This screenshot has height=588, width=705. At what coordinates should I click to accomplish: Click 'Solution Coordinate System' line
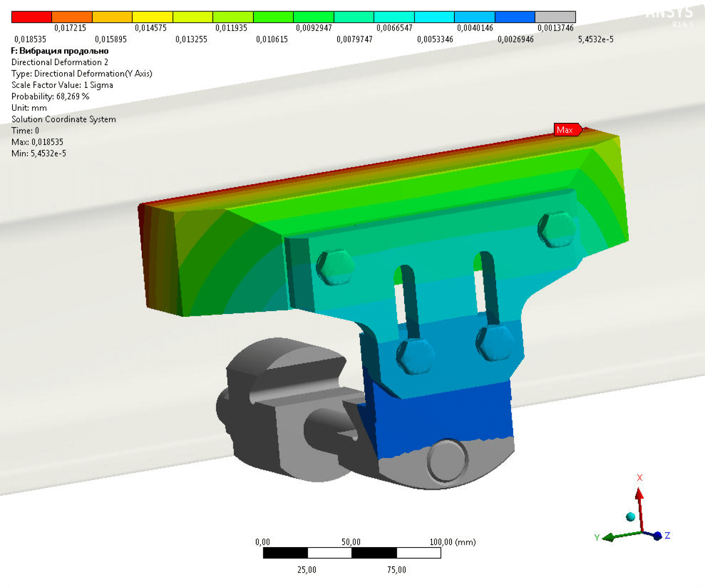pyautogui.click(x=64, y=119)
